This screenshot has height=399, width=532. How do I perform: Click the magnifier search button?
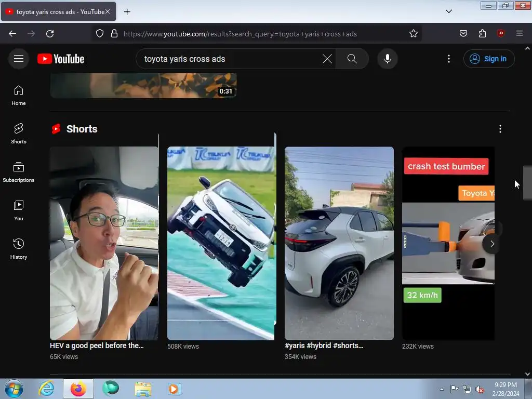tap(352, 59)
